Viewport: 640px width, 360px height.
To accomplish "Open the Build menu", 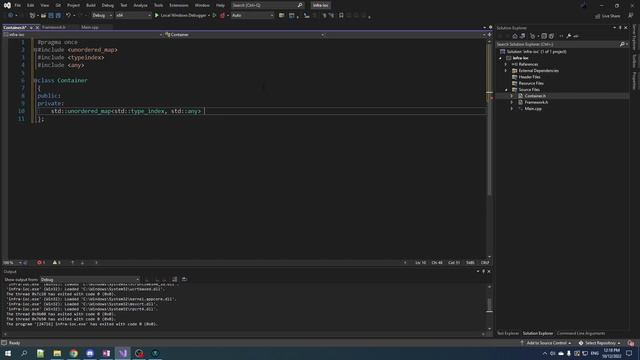I will [91, 5].
